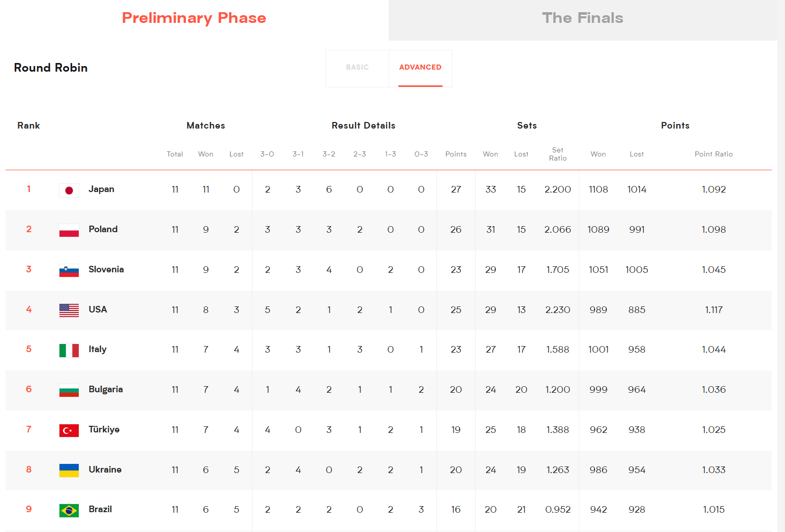
Task: Open the Slovenia team name link
Action: (x=106, y=270)
